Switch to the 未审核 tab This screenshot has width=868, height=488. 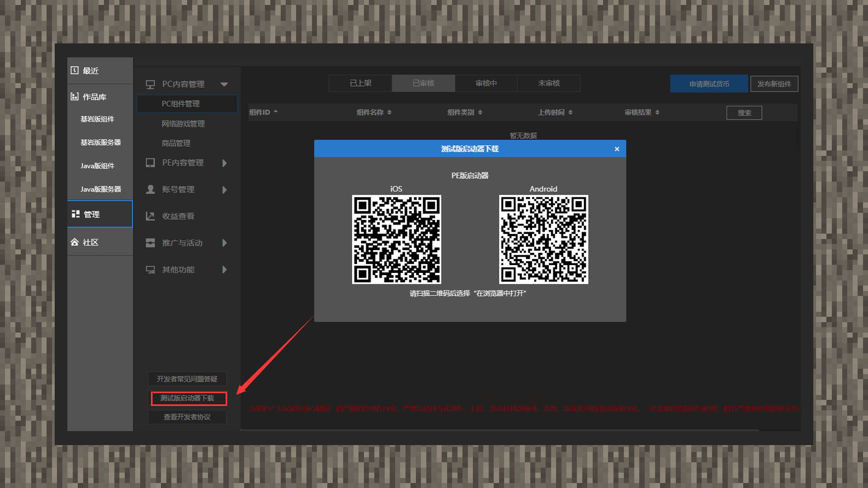pos(549,83)
